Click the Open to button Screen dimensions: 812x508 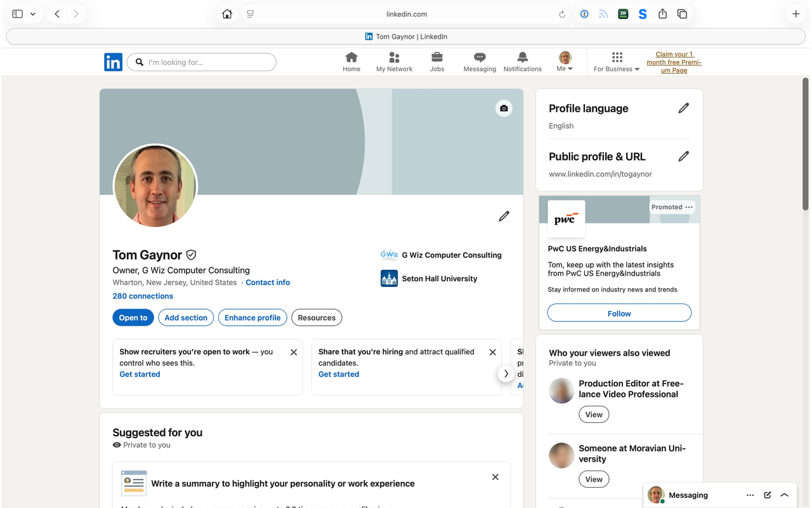click(x=133, y=317)
